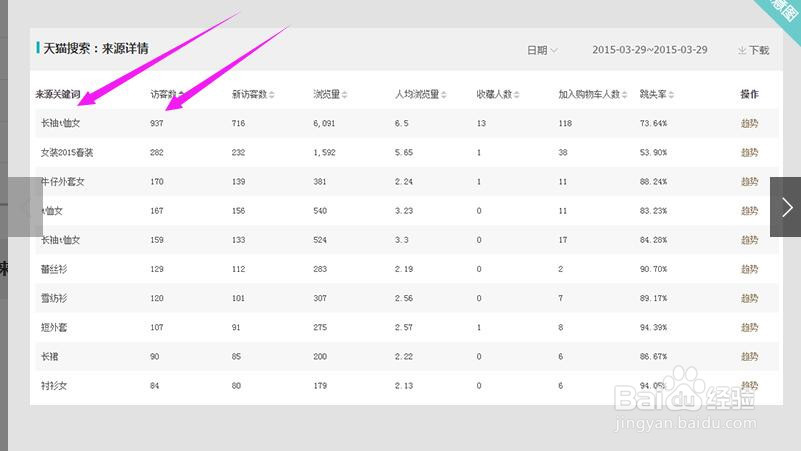Click 来源关键词 column header
Screen dimensions: 801x451
tap(58, 94)
